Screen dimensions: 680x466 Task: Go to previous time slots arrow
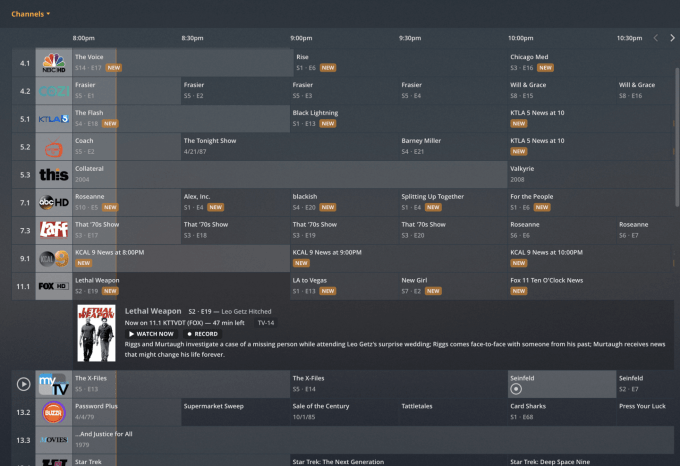tap(656, 38)
